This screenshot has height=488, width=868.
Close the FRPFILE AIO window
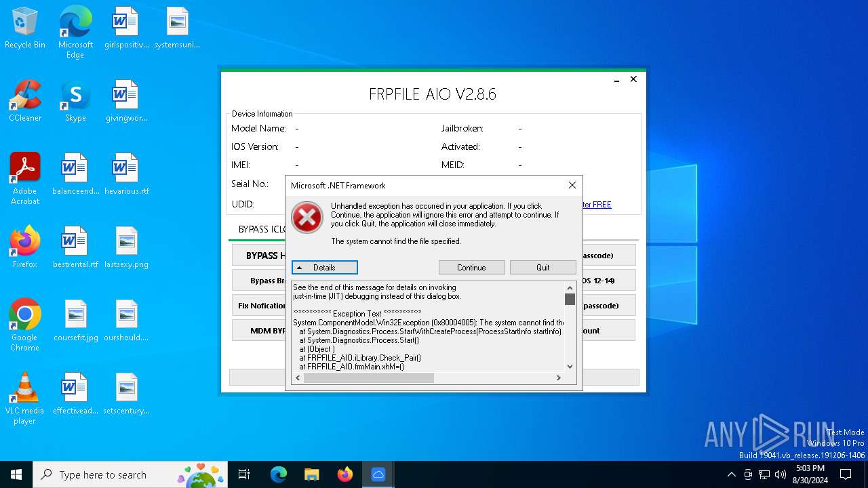[633, 79]
